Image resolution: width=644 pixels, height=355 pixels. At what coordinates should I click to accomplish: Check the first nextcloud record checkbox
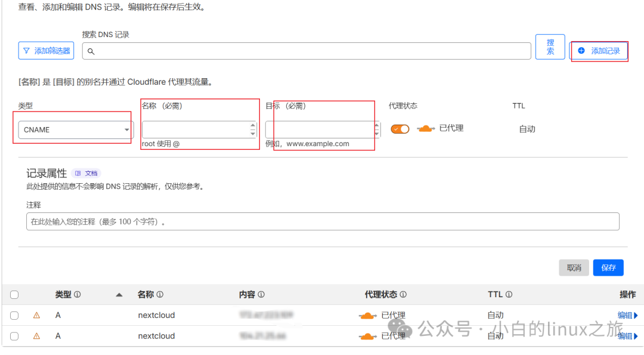[14, 315]
